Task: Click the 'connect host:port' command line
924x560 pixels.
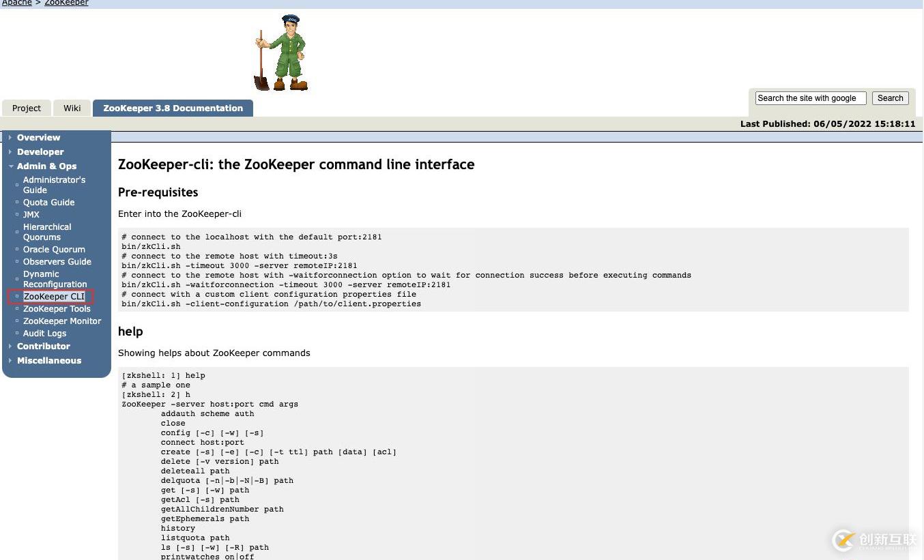Action: pyautogui.click(x=203, y=443)
